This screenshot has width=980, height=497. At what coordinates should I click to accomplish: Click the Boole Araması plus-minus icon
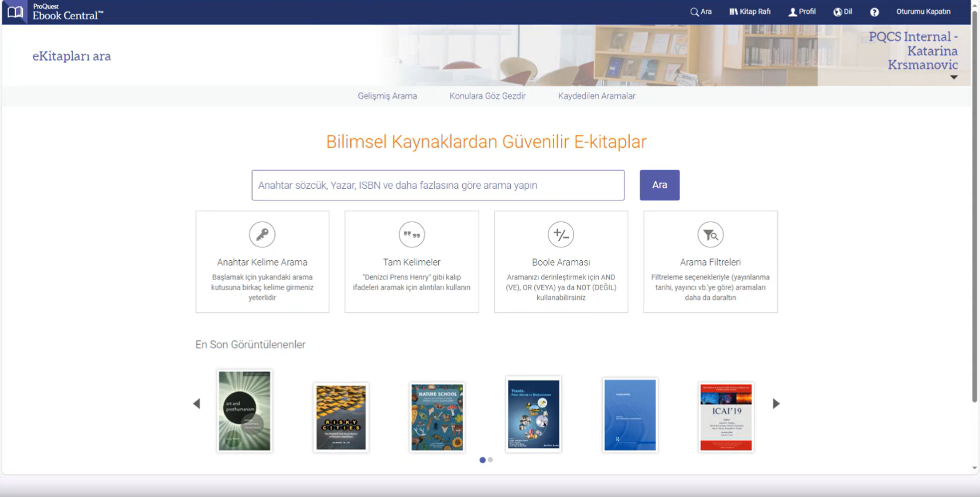pyautogui.click(x=561, y=235)
